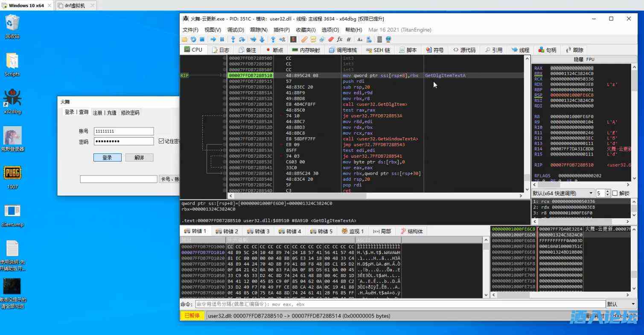Switch to the 断点 tab

(x=274, y=50)
